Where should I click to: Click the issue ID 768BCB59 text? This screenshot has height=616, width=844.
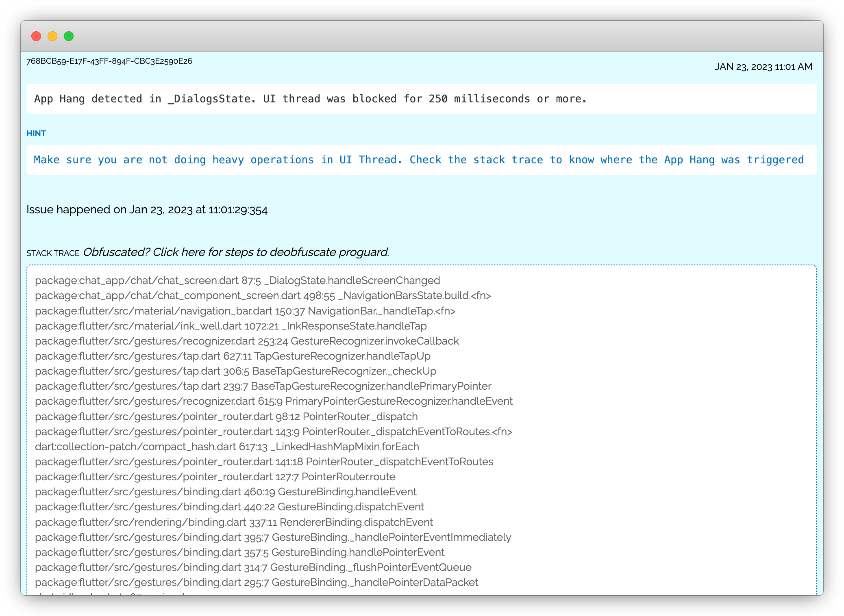click(x=109, y=61)
